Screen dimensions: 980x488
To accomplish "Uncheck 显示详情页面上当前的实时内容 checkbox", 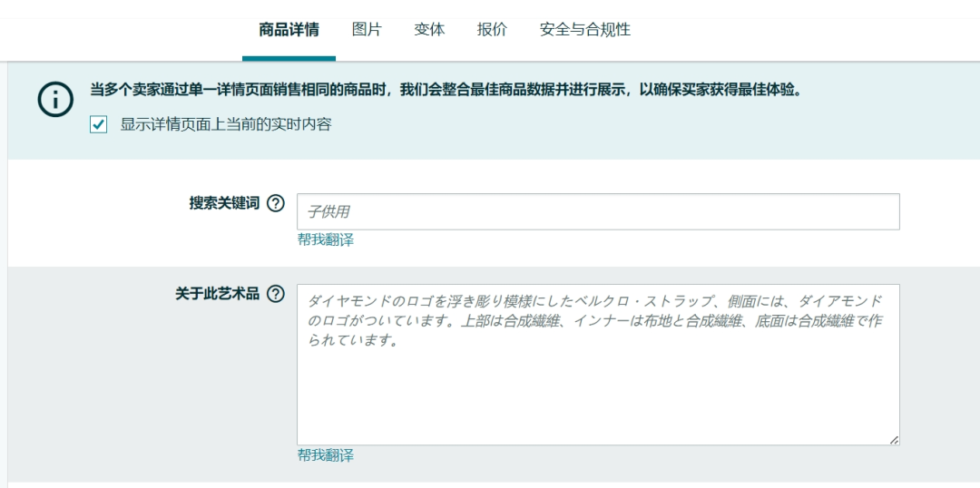I will point(99,124).
